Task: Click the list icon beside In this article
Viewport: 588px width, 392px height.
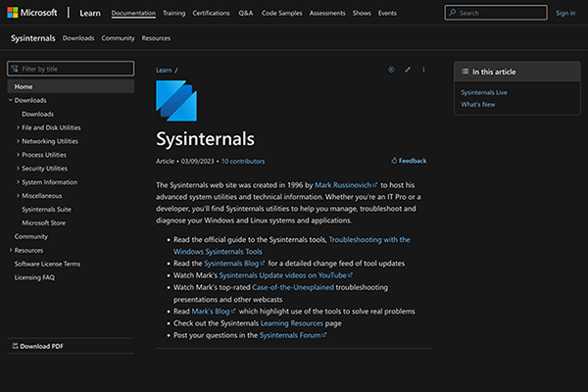Action: coord(465,72)
